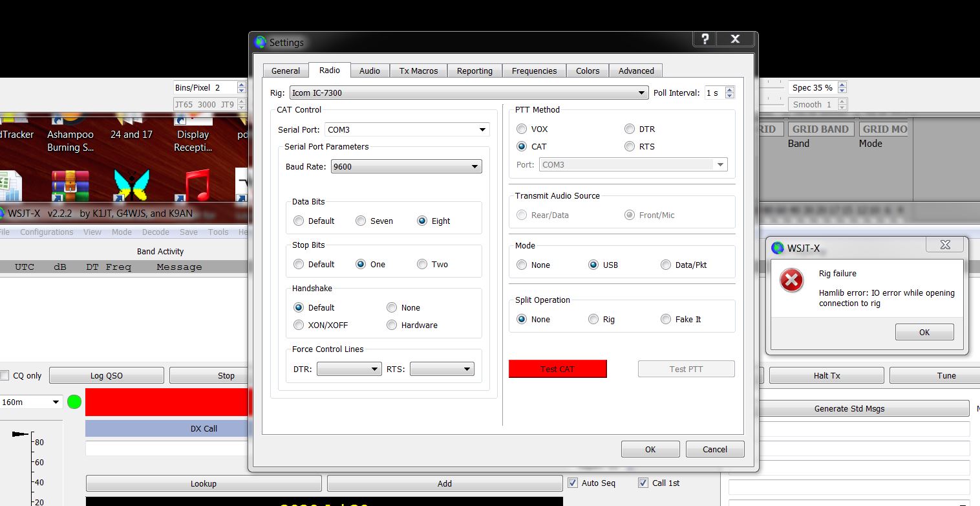Click the red error icon in Rig failure dialog
The image size is (980, 506).
click(791, 280)
